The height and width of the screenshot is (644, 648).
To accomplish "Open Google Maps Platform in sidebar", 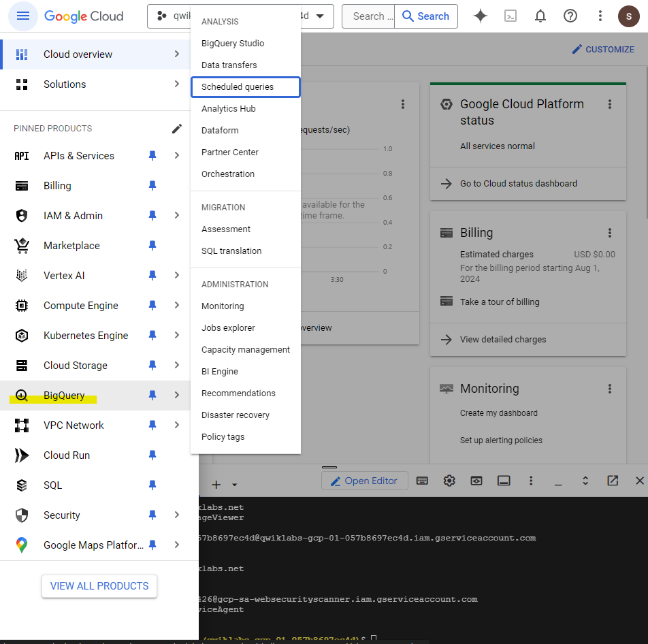I will tap(93, 545).
